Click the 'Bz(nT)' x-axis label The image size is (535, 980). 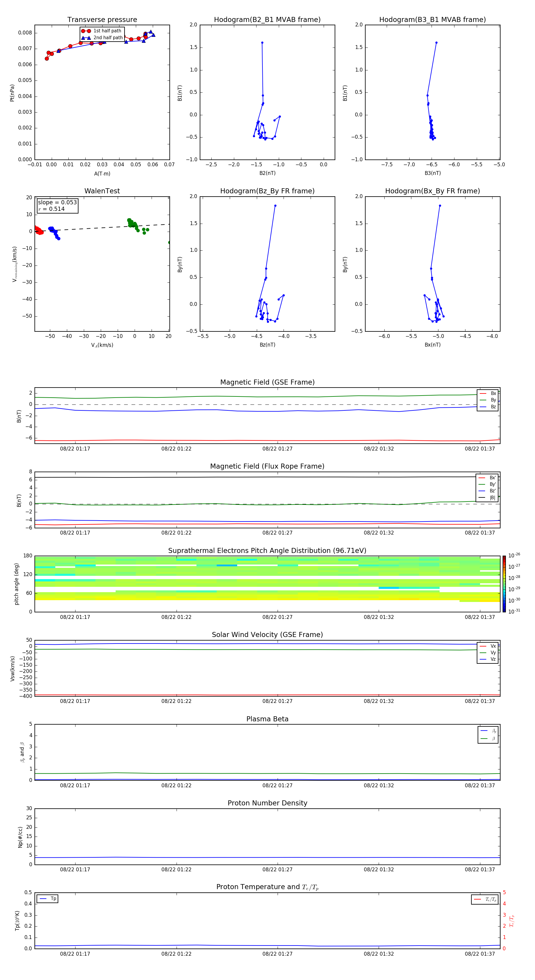[267, 345]
